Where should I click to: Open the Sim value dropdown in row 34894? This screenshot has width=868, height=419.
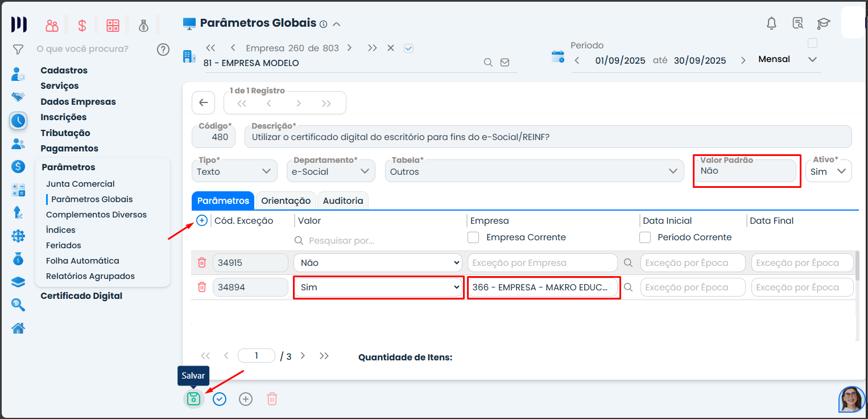[379, 287]
